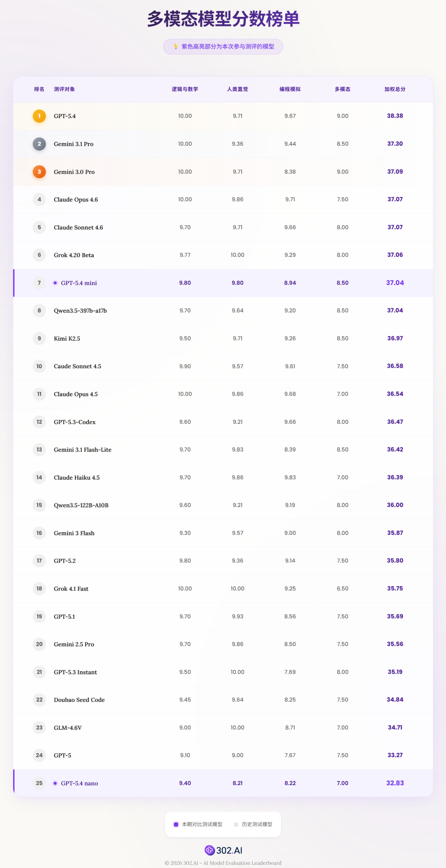Click the 多模态模型分数榜单 page title
Image resolution: width=446 pixels, height=868 pixels.
tap(223, 19)
